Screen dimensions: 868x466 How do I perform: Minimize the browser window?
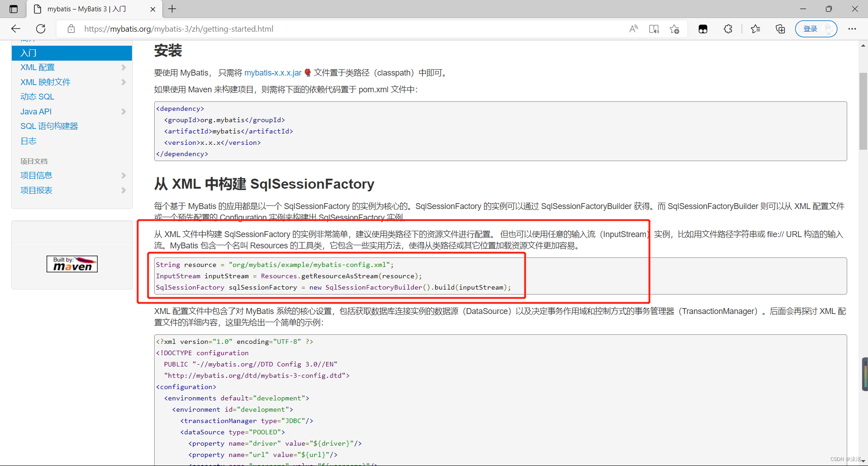point(803,9)
